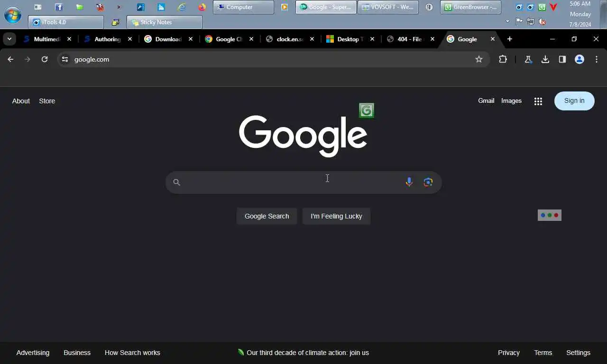Viewport: 607px width, 364px height.
Task: Start voice search with microphone
Action: point(409,182)
